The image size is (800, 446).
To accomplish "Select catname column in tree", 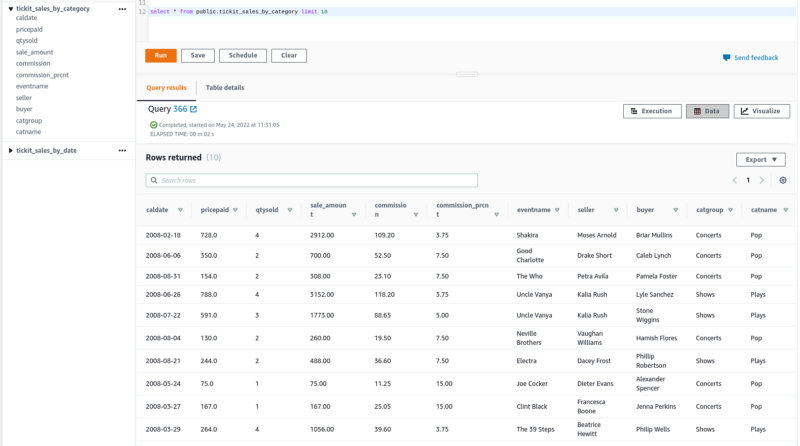I will [28, 132].
